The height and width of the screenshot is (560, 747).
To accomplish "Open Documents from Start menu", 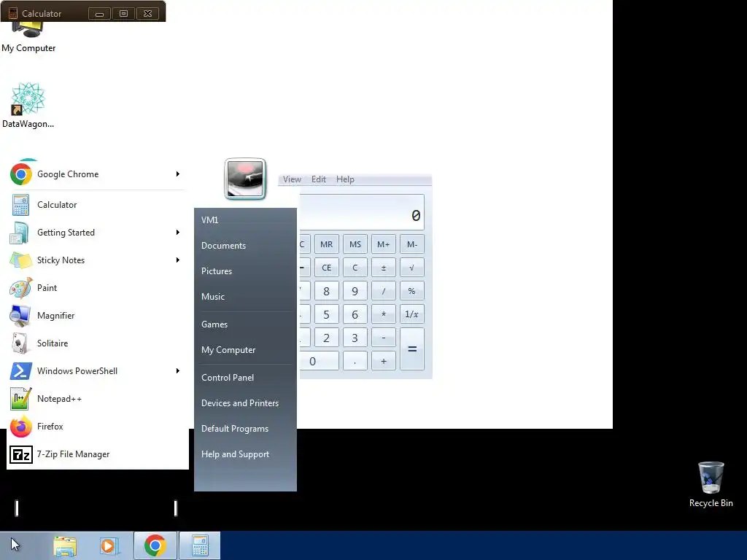I will (x=245, y=246).
